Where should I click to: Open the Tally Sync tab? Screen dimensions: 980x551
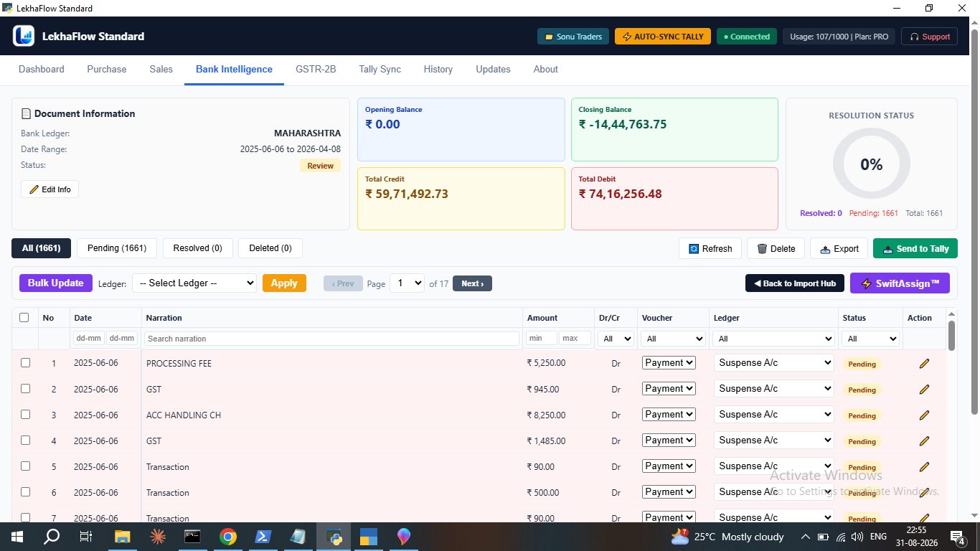pos(380,70)
